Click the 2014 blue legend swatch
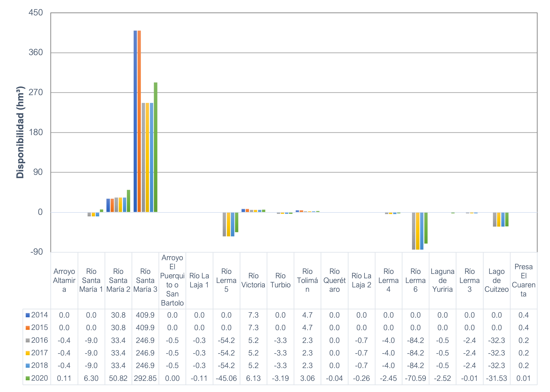The image size is (550, 392). point(28,315)
